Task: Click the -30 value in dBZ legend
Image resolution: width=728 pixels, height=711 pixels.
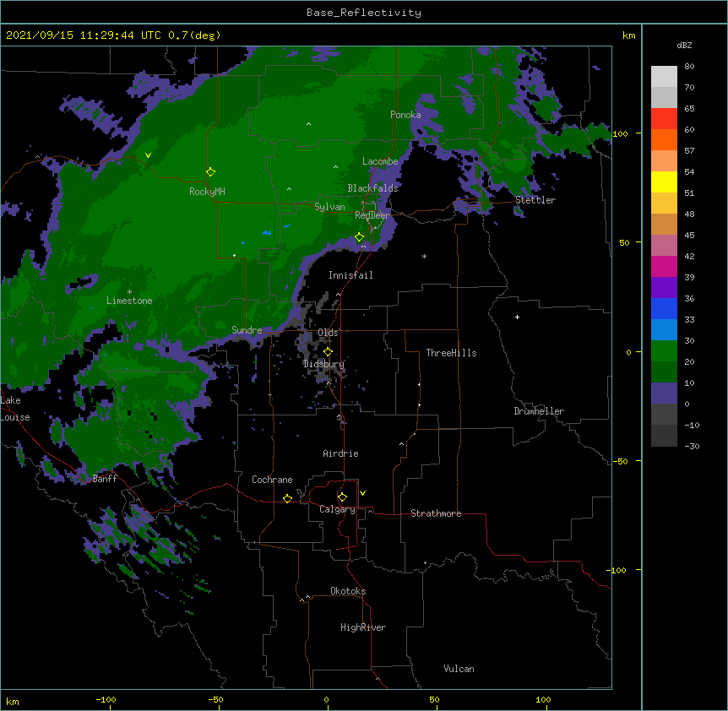Action: (692, 446)
